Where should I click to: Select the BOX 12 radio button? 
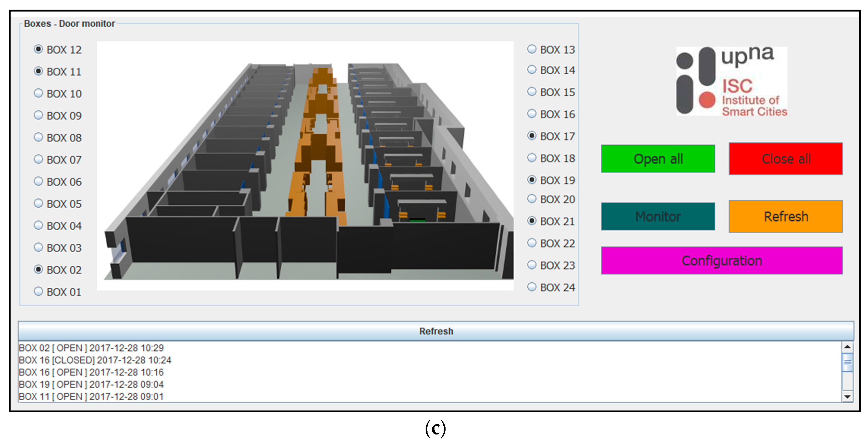click(38, 49)
